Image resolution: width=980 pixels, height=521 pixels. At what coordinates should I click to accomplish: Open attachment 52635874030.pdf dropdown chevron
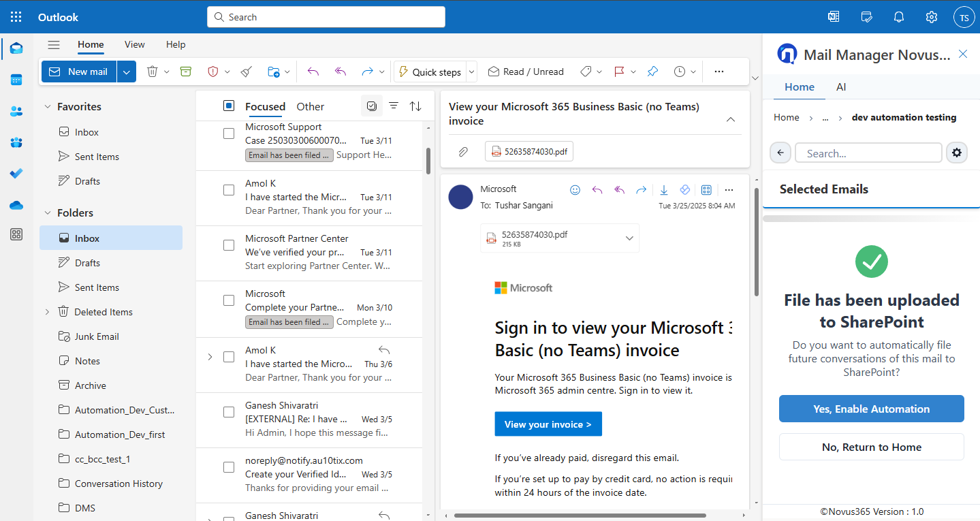[629, 238]
